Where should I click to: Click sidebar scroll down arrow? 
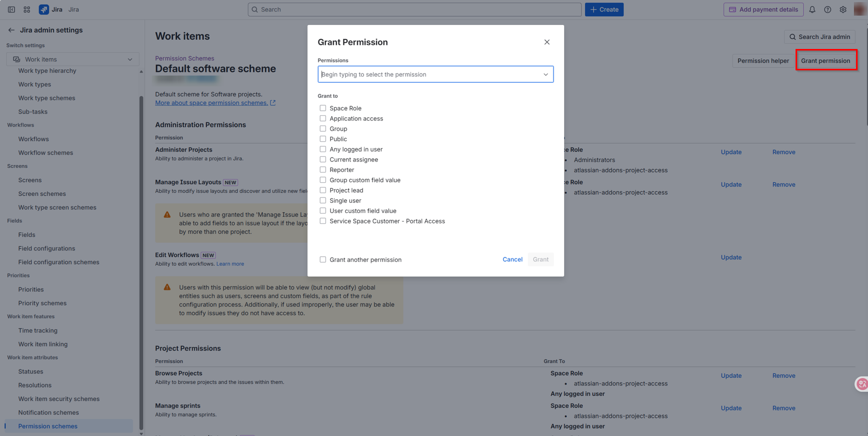(x=141, y=433)
